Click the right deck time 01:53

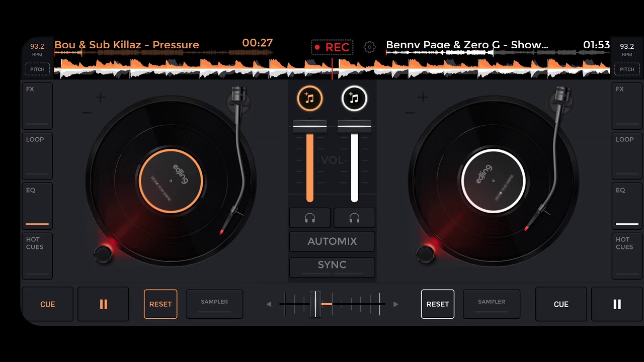[597, 45]
